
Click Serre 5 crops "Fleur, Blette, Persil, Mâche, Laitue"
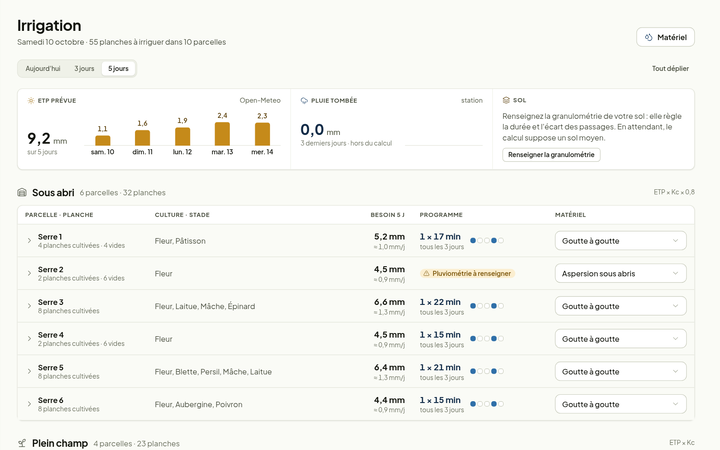coord(213,371)
